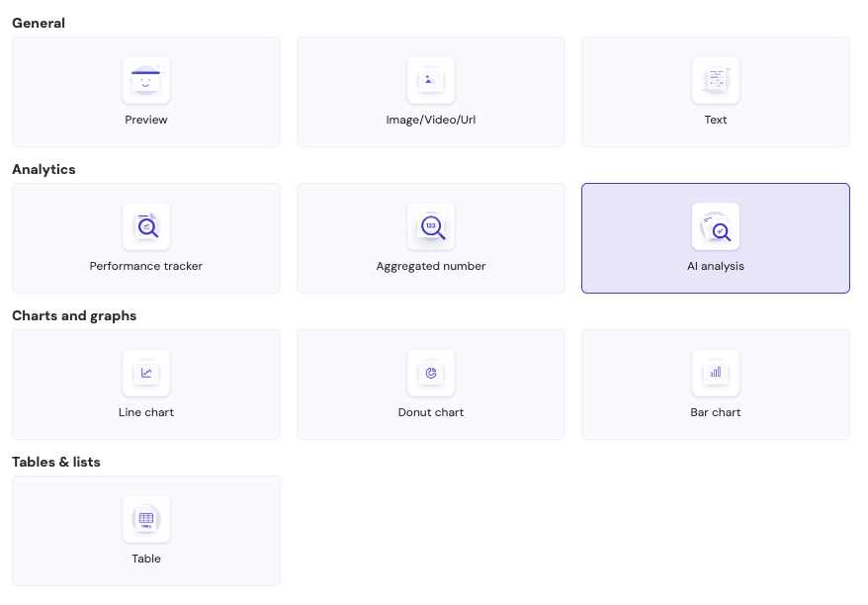The image size is (868, 605).
Task: Choose the Donut chart label
Action: point(431,412)
